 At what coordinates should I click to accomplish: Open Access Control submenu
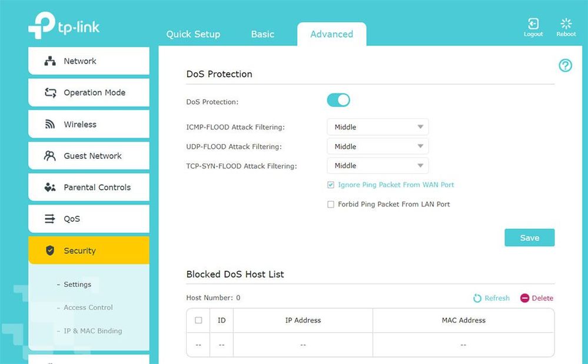click(x=88, y=308)
